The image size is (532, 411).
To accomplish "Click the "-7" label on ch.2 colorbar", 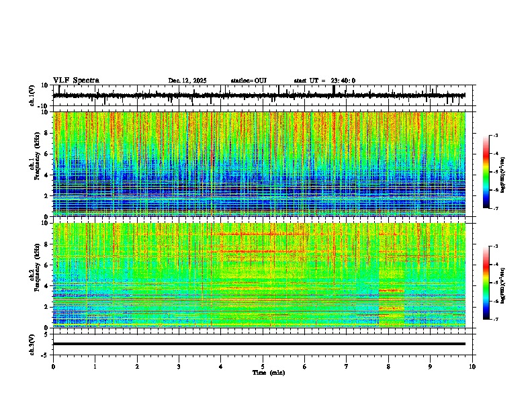I will coord(496,319).
